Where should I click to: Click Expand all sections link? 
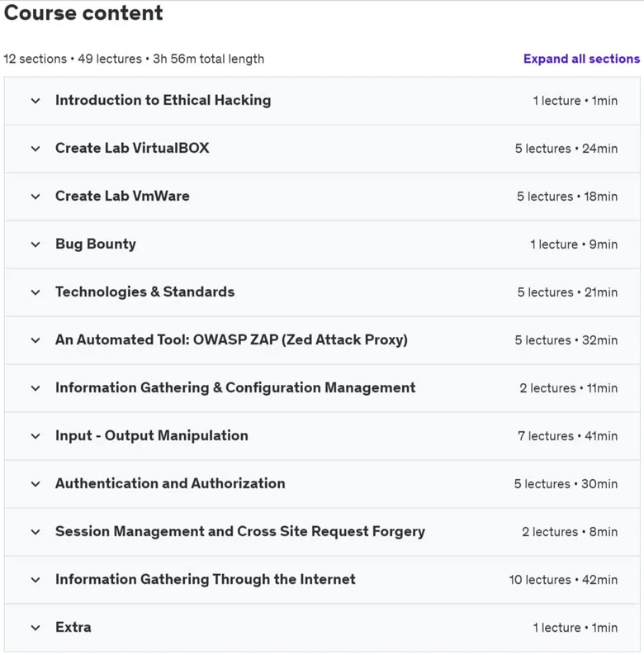[x=581, y=59]
